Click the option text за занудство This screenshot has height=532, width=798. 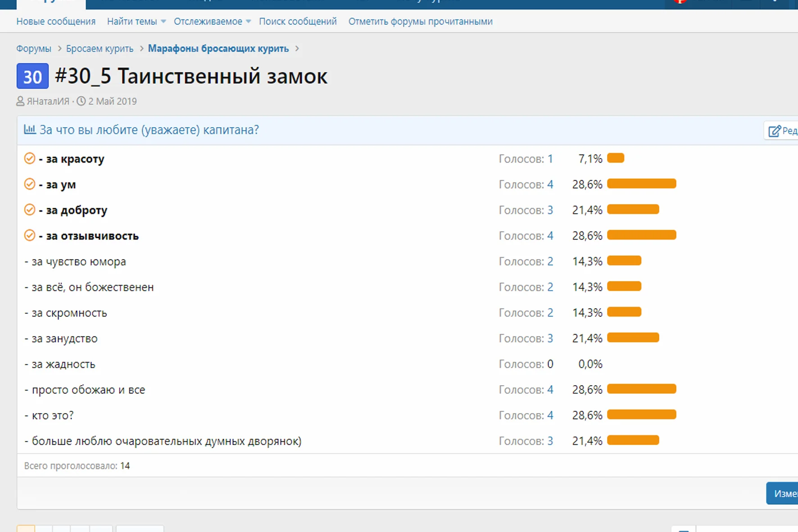pyautogui.click(x=61, y=339)
